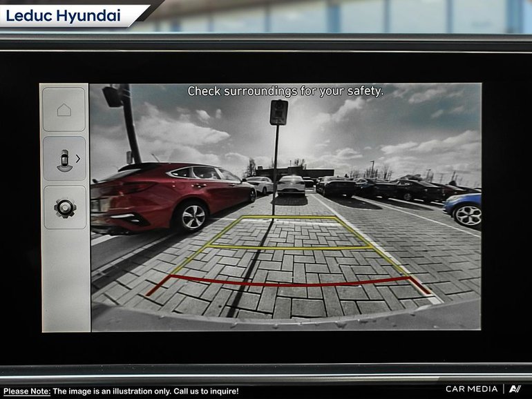Tap the far yellow guideline at top
The height and width of the screenshot is (399, 532).
coord(289,217)
